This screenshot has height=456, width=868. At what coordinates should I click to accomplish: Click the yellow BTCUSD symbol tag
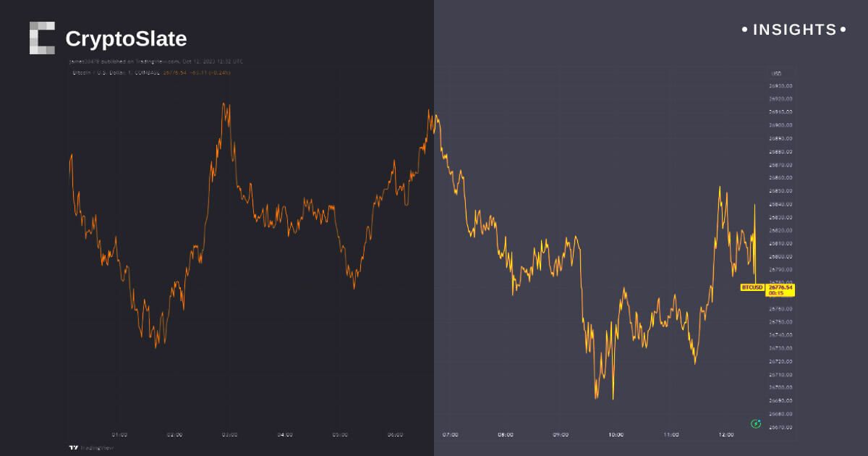pos(752,287)
